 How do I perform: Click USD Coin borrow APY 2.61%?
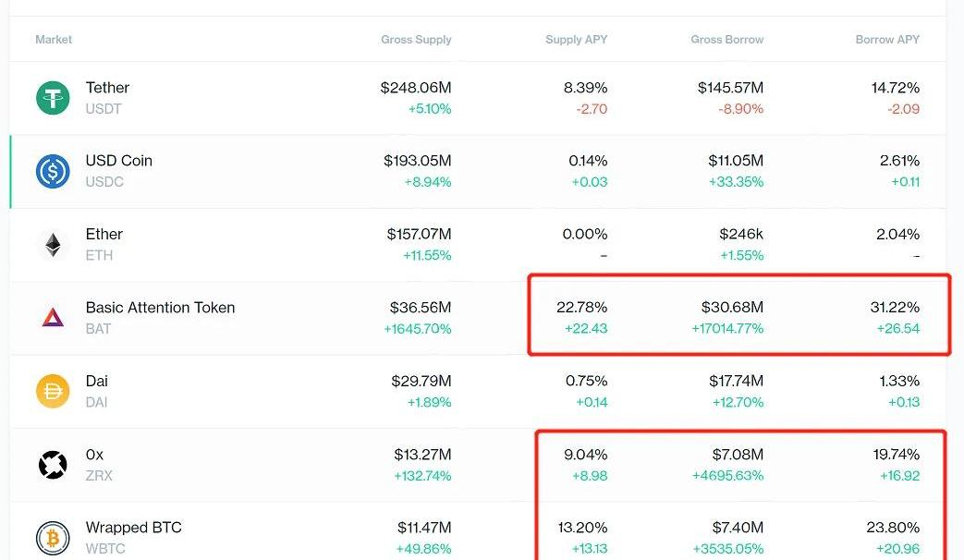tap(899, 161)
